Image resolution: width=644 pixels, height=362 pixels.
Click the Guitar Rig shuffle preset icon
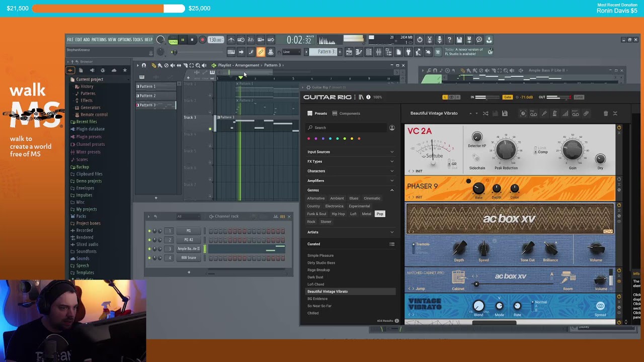coord(486,114)
